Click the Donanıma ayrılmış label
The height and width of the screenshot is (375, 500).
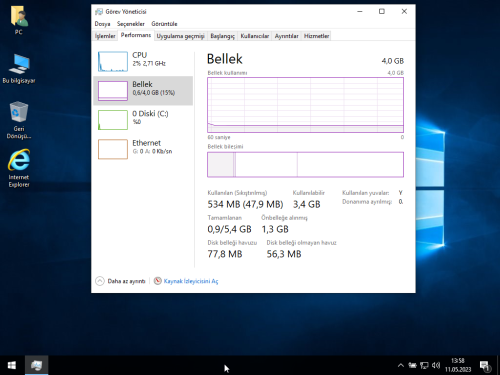(x=367, y=202)
